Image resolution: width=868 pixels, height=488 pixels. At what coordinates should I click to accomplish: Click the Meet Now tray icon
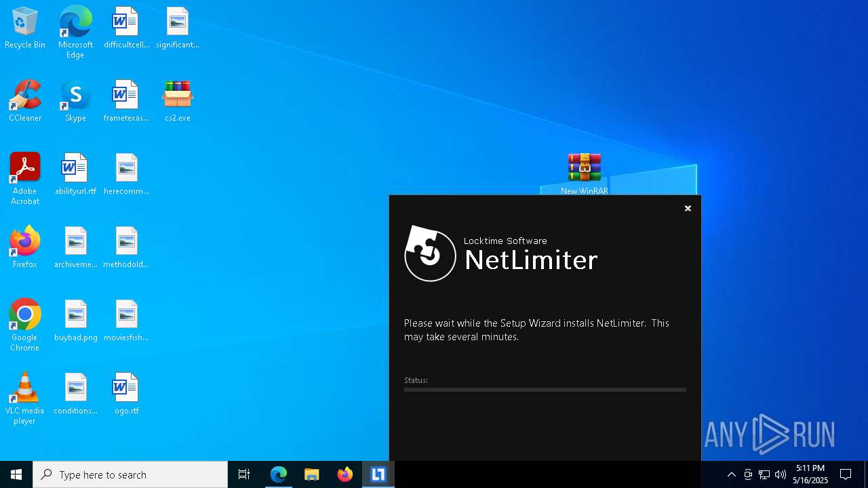pyautogui.click(x=748, y=474)
